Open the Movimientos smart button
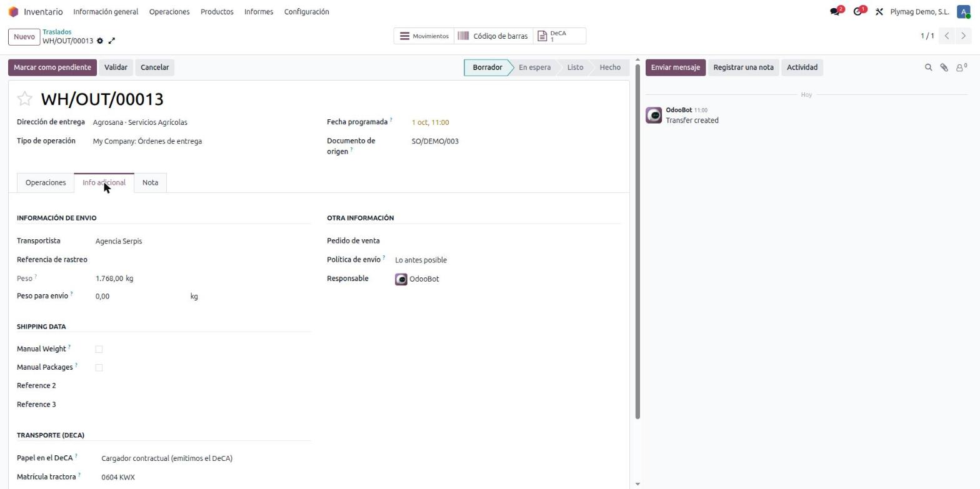The image size is (980, 489). click(424, 36)
